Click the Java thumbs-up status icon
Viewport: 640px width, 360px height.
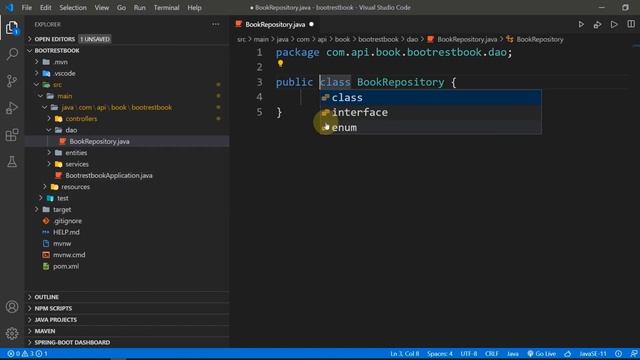[568, 354]
